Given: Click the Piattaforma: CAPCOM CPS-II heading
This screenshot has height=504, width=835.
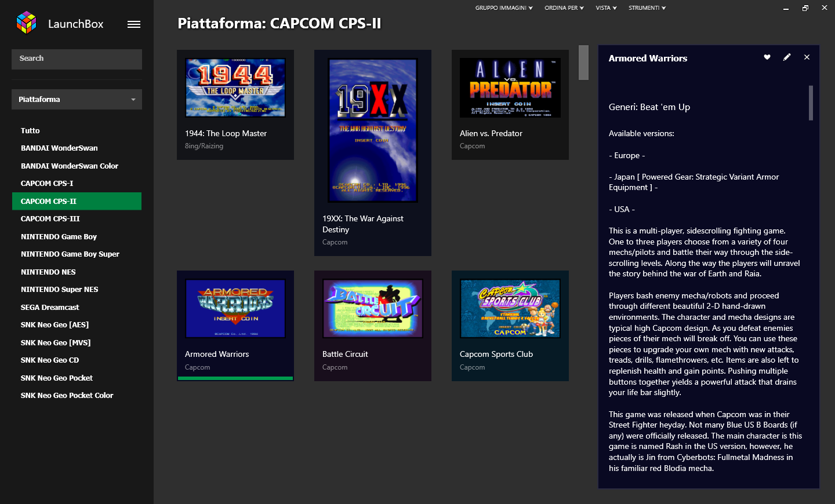Looking at the screenshot, I should pyautogui.click(x=279, y=24).
